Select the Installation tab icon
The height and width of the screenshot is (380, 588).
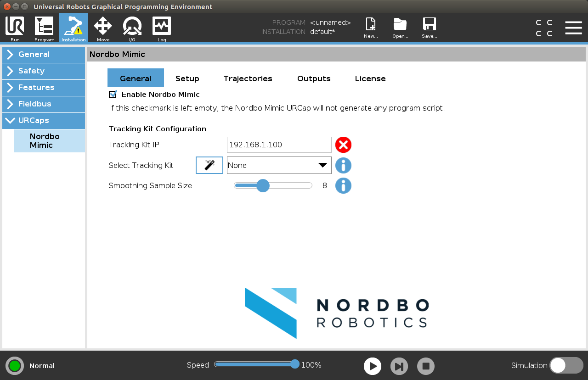(x=73, y=28)
